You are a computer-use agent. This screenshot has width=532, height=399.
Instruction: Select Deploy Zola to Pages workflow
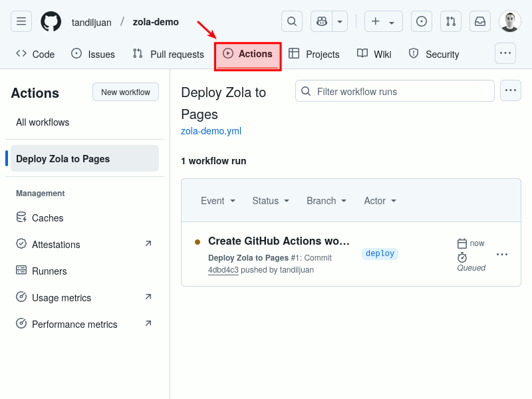pos(85,158)
